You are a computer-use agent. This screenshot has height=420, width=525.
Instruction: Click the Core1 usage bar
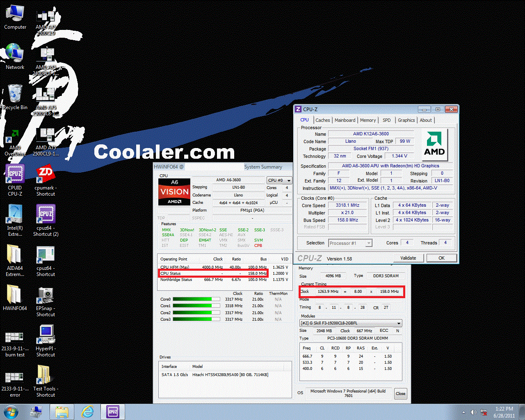point(196,306)
